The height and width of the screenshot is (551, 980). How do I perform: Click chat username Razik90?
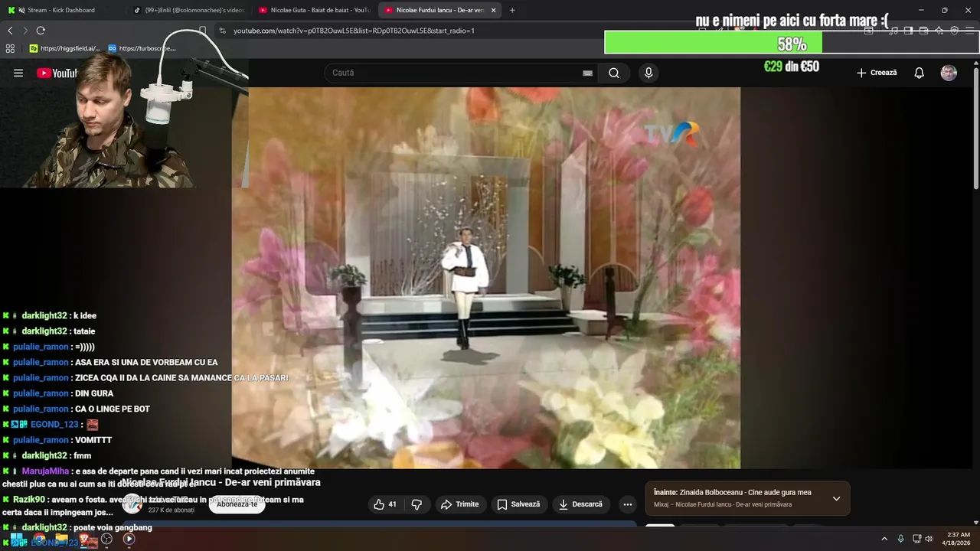point(29,500)
